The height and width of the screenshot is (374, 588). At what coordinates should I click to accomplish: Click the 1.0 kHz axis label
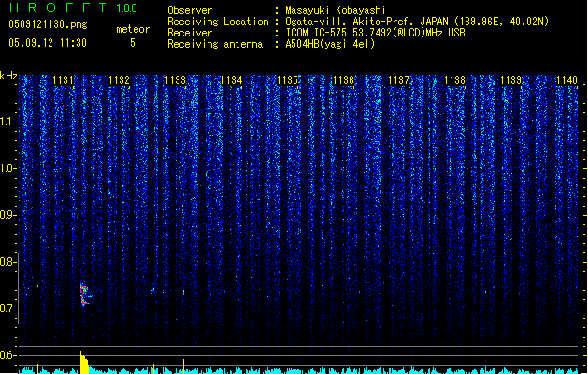tap(7, 168)
